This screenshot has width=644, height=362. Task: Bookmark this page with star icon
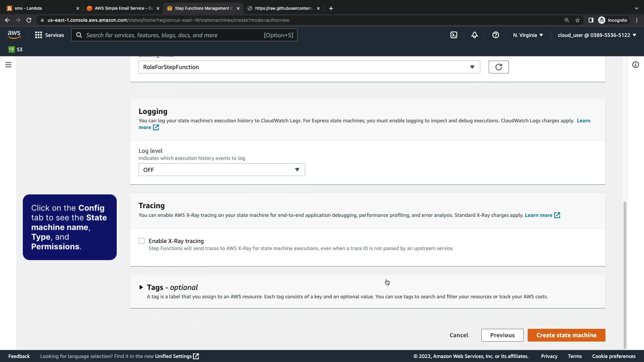pos(577,20)
